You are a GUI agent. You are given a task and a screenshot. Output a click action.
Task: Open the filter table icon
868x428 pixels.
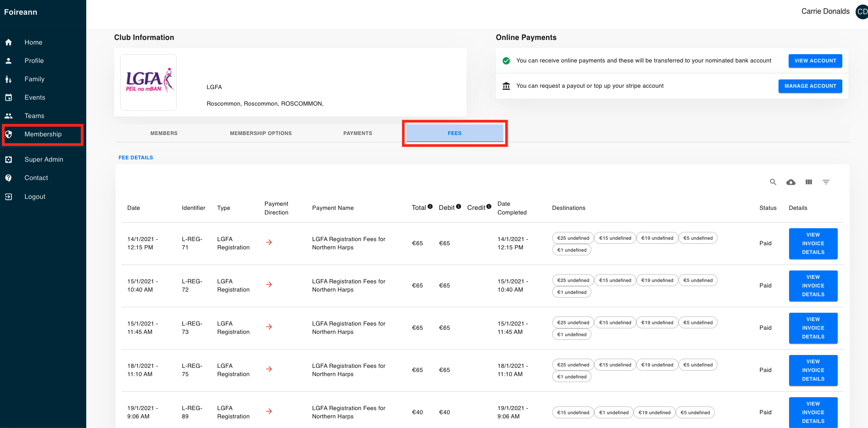pyautogui.click(x=826, y=182)
